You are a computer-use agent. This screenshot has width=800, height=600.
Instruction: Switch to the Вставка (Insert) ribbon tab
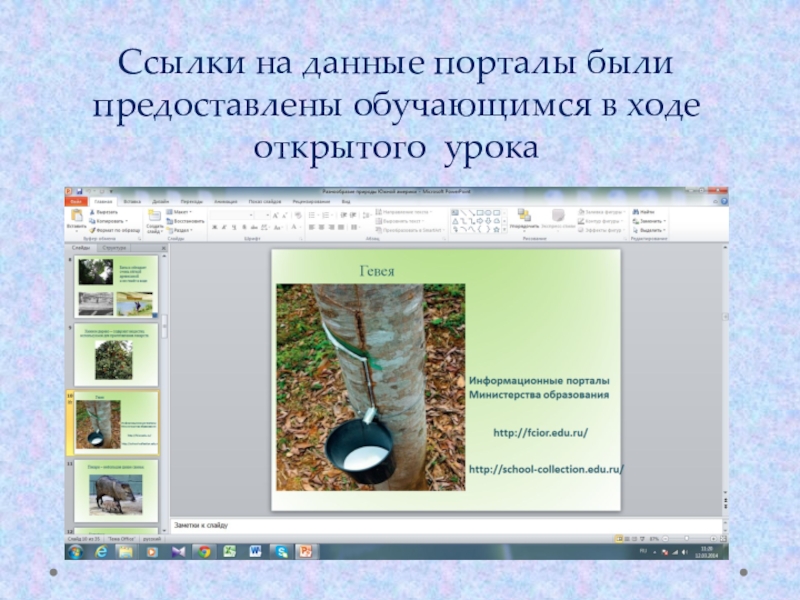click(132, 201)
